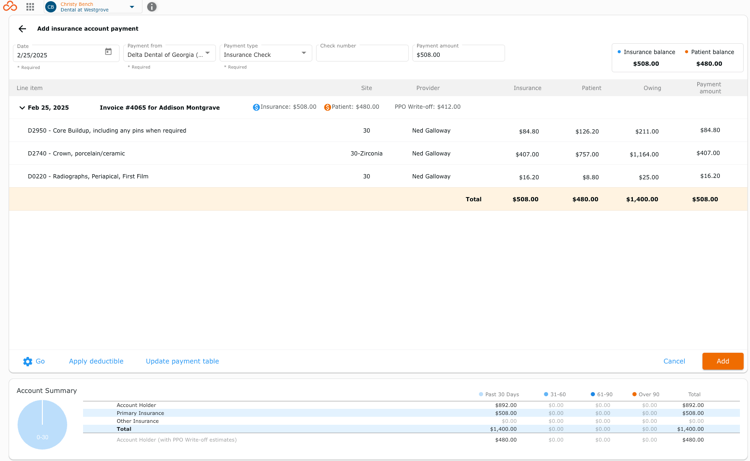This screenshot has width=750, height=461.
Task: Open the apps grid menu
Action: (x=30, y=7)
